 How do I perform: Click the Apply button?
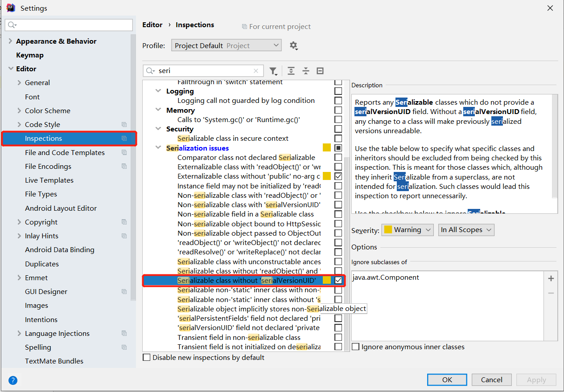coord(536,380)
